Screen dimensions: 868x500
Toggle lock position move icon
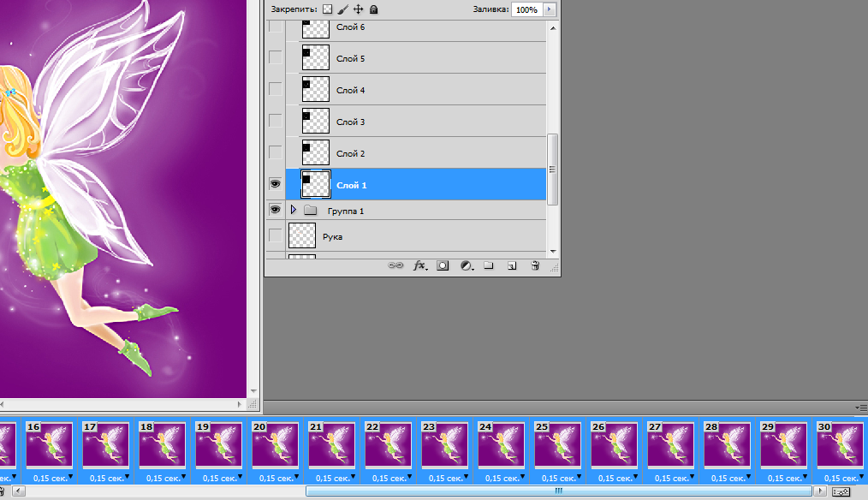358,9
